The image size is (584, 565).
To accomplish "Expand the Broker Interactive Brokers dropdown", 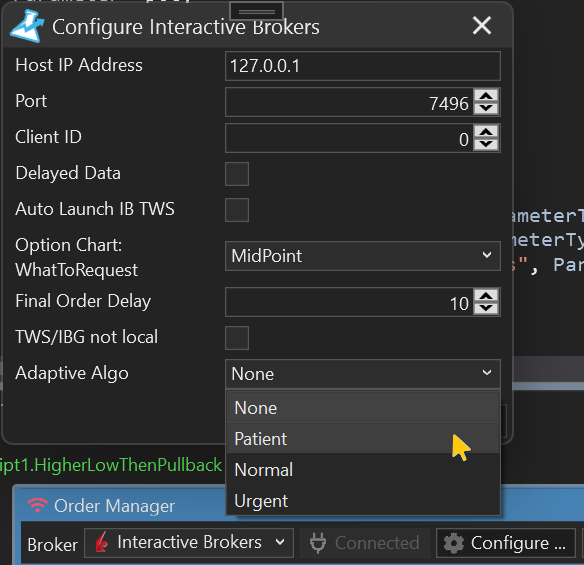I will point(189,543).
